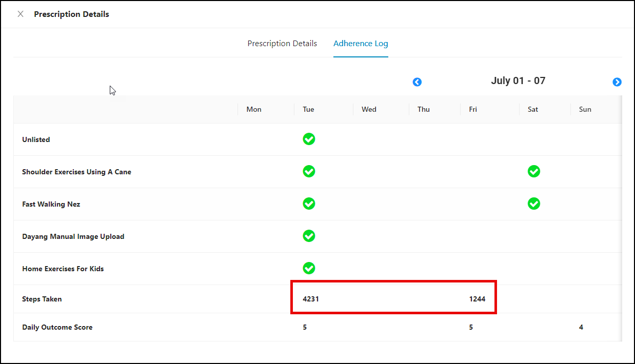Click Tuesday checkmark for Fast Walking Nez

[x=309, y=204]
